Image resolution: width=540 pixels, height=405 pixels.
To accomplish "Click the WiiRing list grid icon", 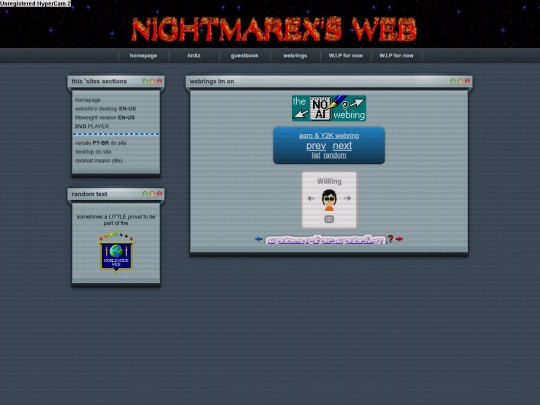I will (x=329, y=219).
